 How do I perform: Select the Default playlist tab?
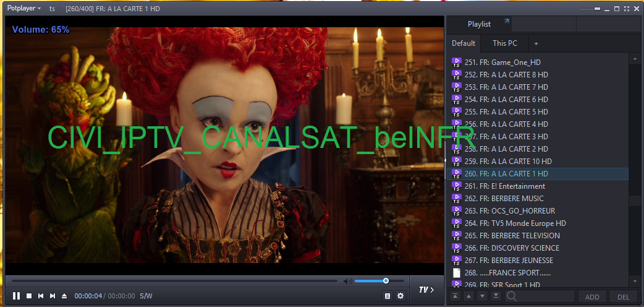click(x=464, y=43)
